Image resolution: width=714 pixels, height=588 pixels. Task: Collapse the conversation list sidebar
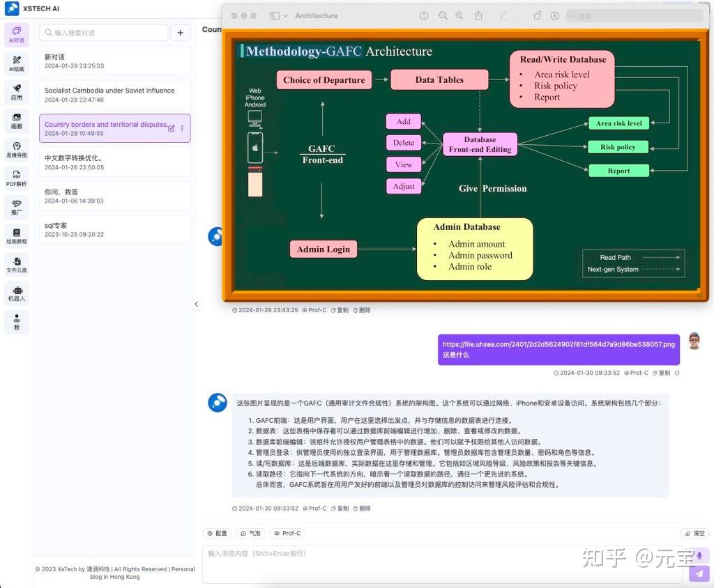(x=196, y=304)
